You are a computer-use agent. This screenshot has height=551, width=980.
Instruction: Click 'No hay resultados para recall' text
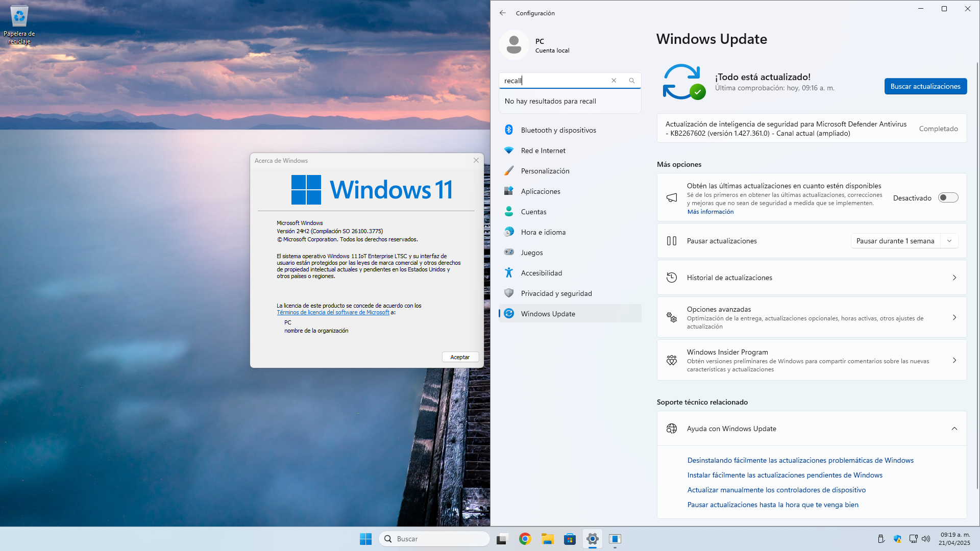click(550, 101)
